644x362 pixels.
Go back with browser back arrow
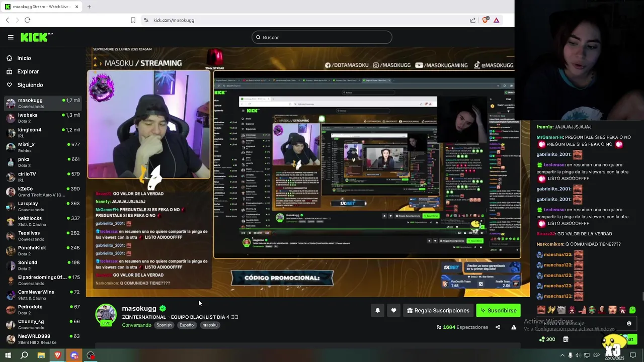8,20
